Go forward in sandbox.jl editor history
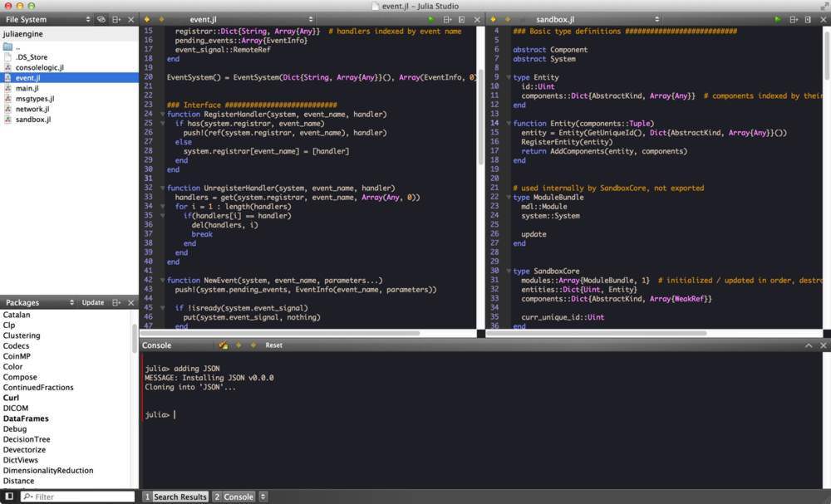Screen dimensions: 831x504 tap(508, 20)
